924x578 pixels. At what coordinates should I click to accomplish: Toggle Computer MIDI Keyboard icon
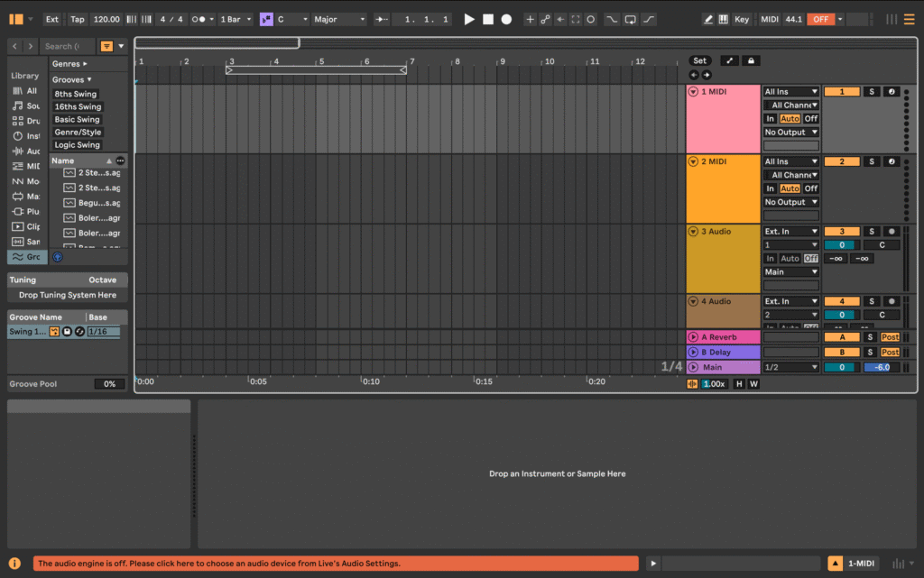click(x=723, y=20)
